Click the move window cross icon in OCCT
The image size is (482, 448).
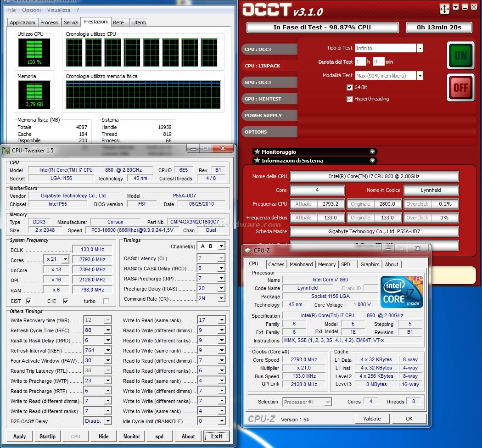(444, 9)
